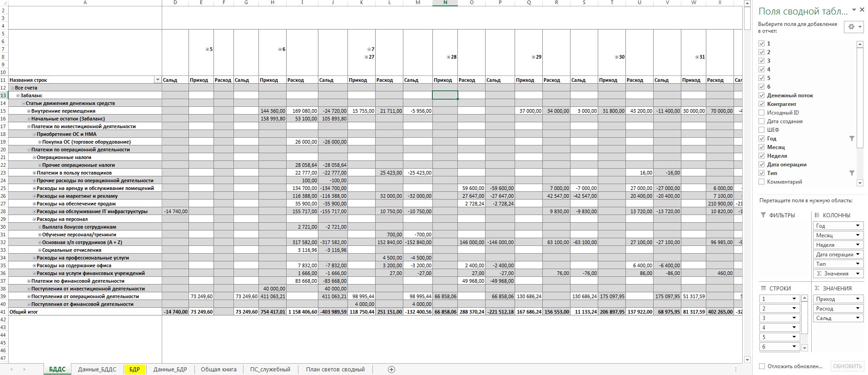Open the pivot field pane tools gear
The image size is (868, 375).
click(853, 27)
